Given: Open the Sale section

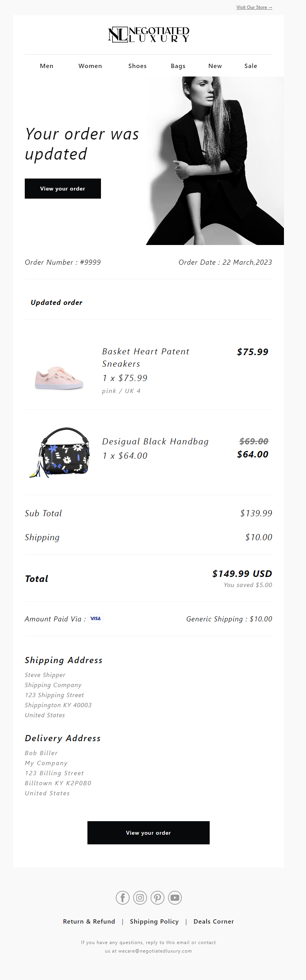Looking at the screenshot, I should coord(251,66).
